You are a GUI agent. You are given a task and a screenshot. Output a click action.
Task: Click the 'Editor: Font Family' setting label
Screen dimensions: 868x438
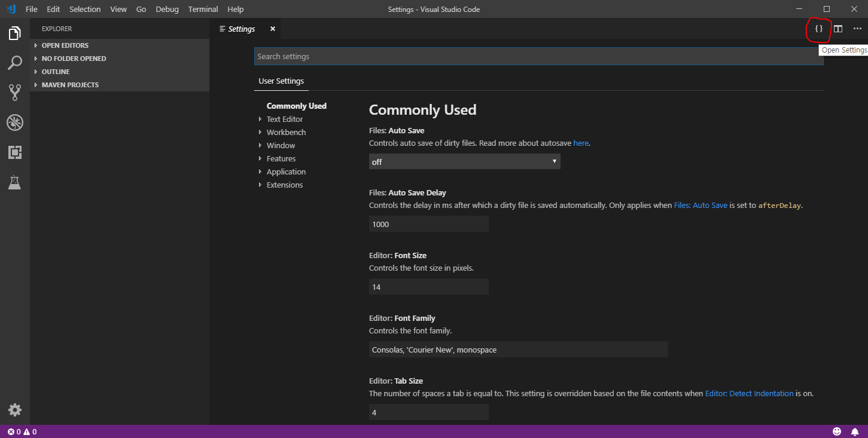[402, 318]
